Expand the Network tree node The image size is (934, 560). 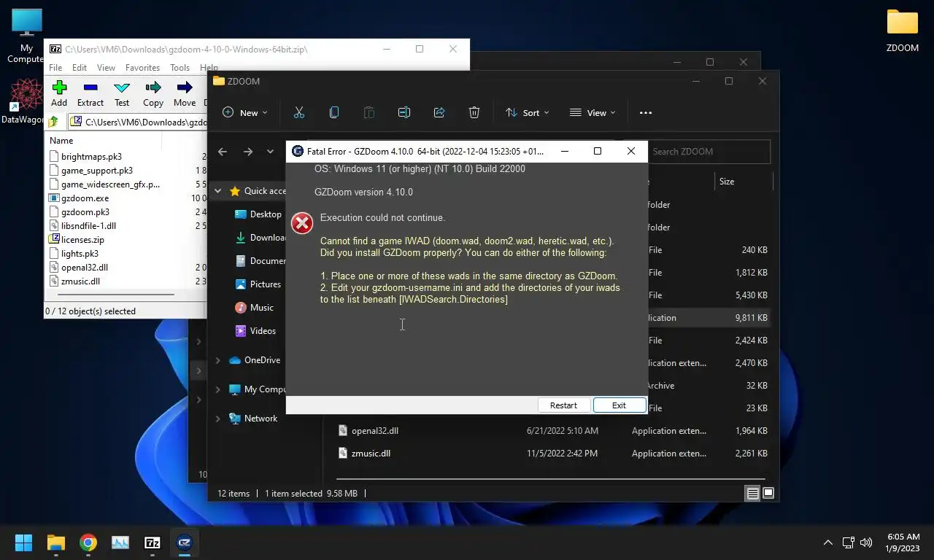(x=217, y=419)
